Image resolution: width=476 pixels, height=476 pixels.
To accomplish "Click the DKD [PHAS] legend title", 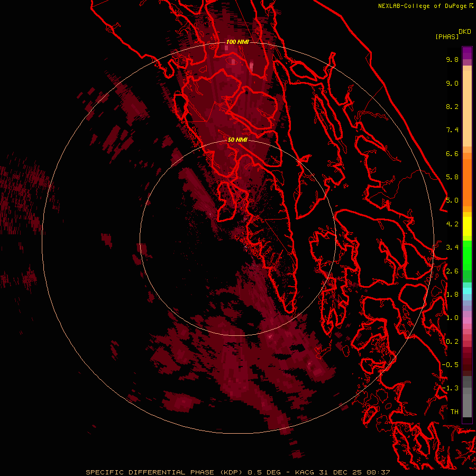I will [453, 34].
